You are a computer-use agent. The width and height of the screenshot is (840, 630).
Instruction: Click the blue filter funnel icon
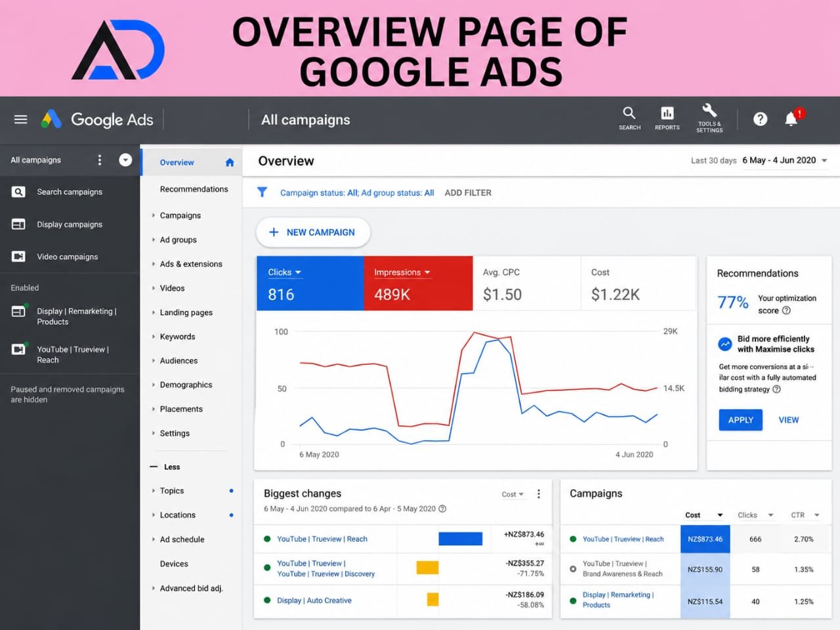(262, 192)
